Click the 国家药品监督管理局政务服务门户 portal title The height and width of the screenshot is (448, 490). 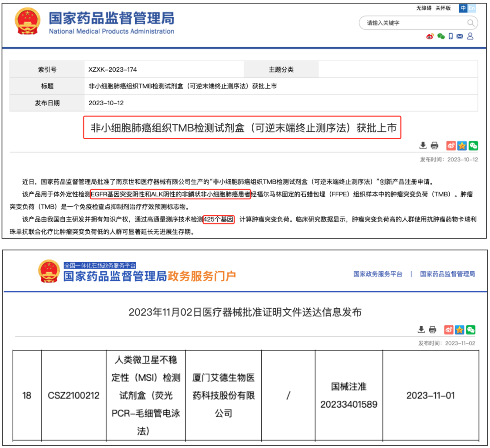pyautogui.click(x=149, y=276)
